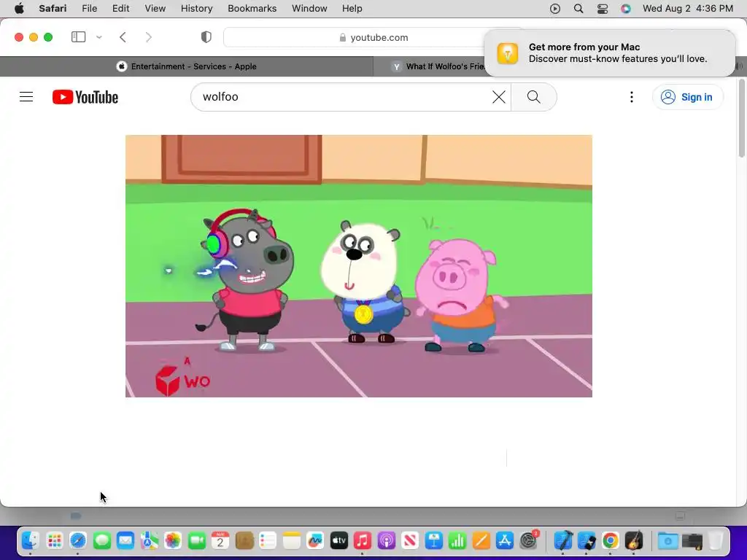The image size is (747, 560).
Task: Open Google Chrome from the Dock
Action: tap(611, 540)
